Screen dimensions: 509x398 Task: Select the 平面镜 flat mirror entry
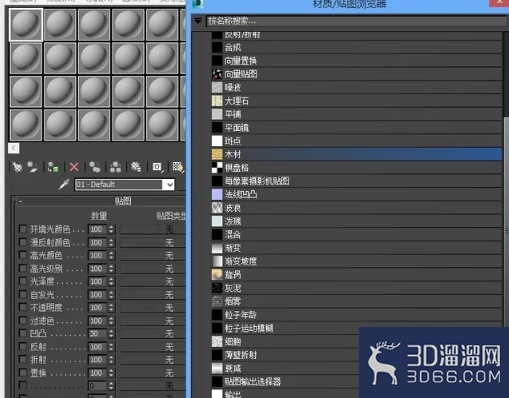[x=357, y=127]
